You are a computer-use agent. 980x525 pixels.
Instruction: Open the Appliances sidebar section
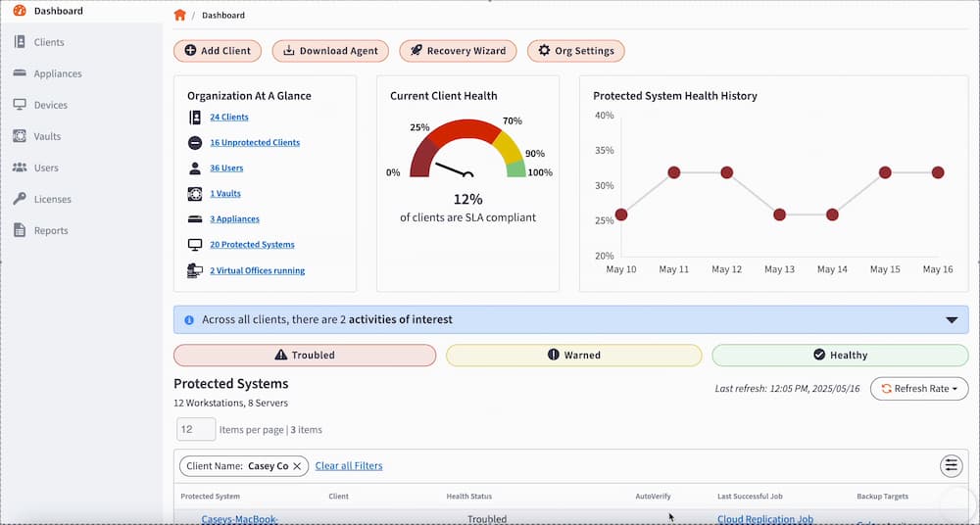point(57,73)
